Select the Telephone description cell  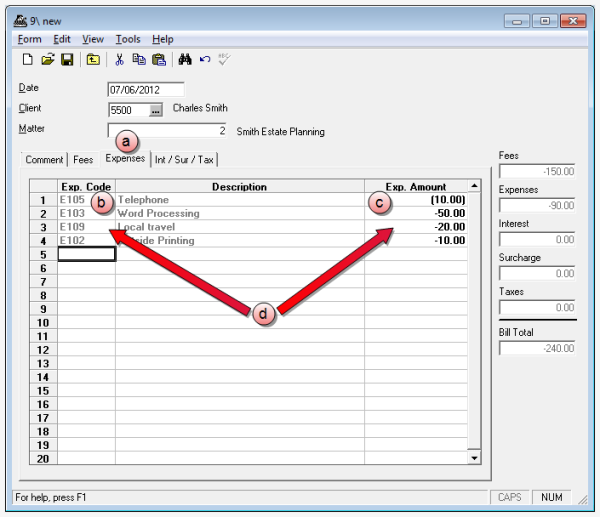(239, 200)
